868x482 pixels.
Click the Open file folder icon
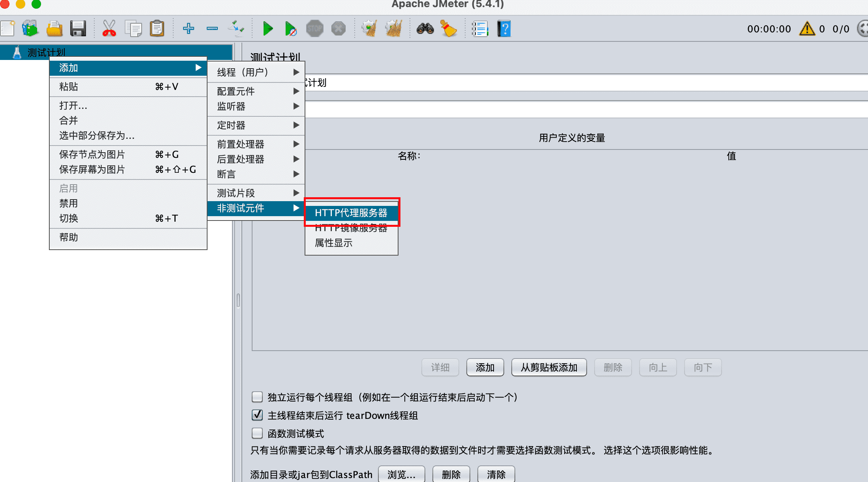tap(54, 28)
